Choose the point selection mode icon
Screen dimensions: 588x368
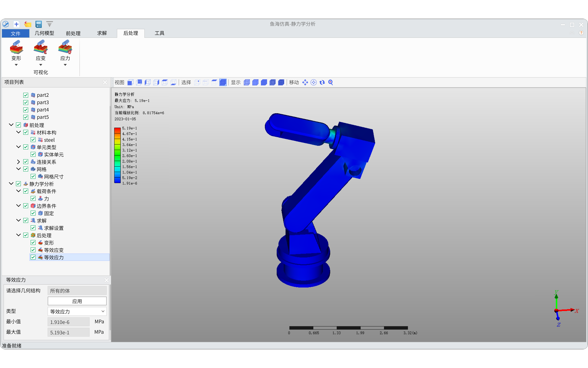click(197, 83)
